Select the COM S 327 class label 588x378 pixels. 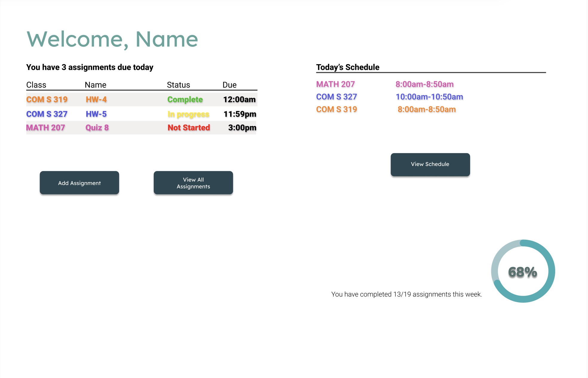click(x=47, y=114)
